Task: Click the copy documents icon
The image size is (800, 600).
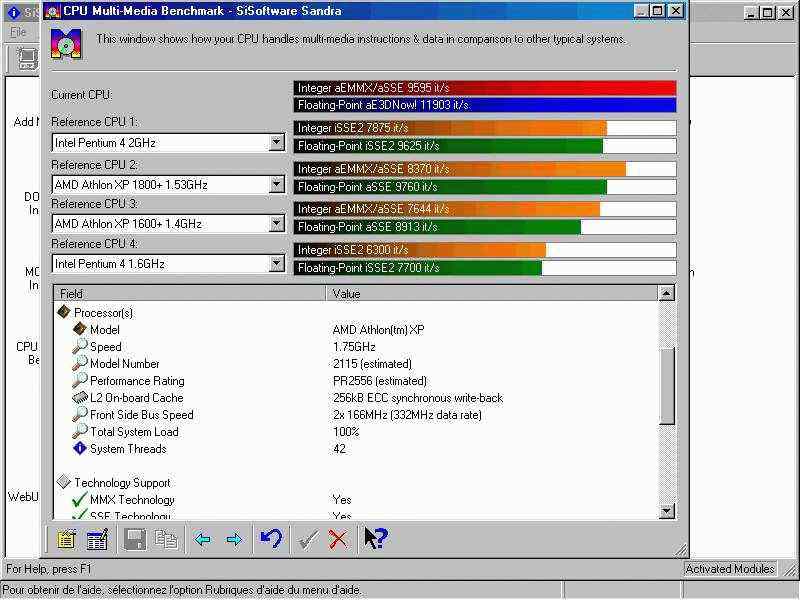Action: pos(166,539)
